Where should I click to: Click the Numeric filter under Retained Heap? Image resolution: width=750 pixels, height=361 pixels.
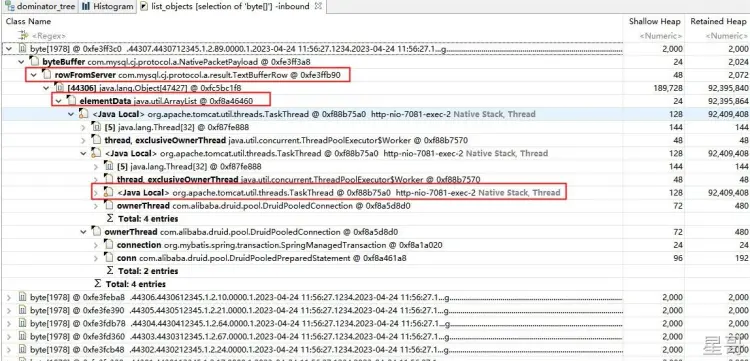point(727,36)
